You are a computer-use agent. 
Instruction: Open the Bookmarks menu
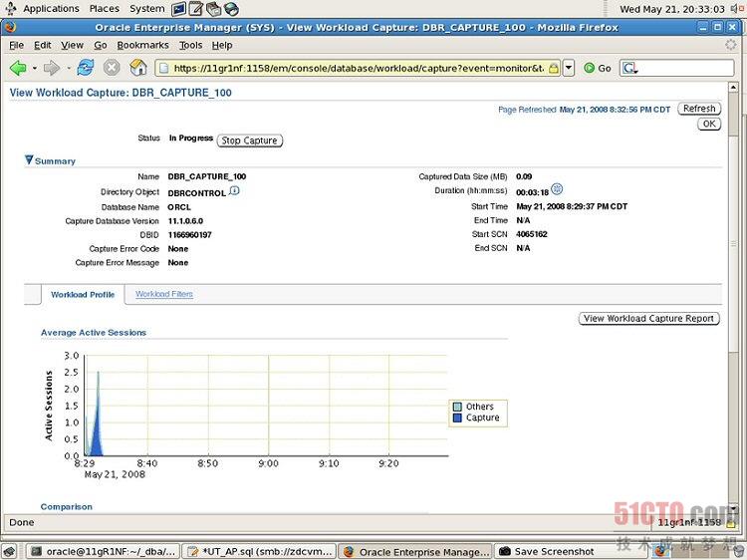coord(142,45)
